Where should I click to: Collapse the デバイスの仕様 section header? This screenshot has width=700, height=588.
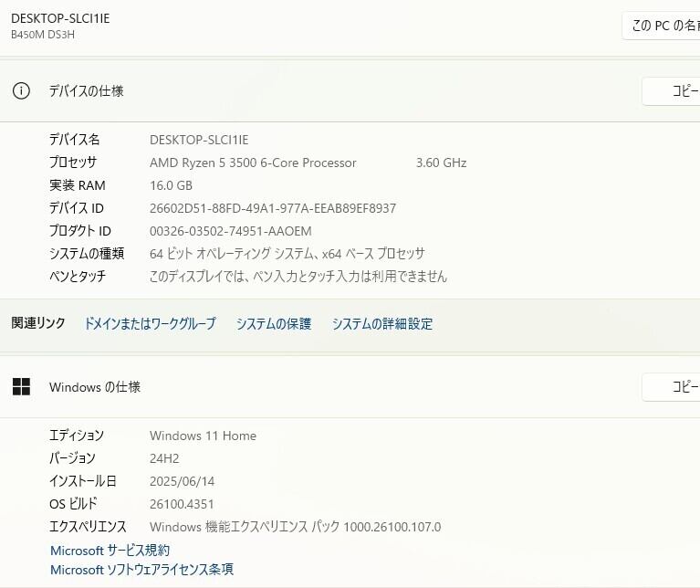[x=350, y=91]
